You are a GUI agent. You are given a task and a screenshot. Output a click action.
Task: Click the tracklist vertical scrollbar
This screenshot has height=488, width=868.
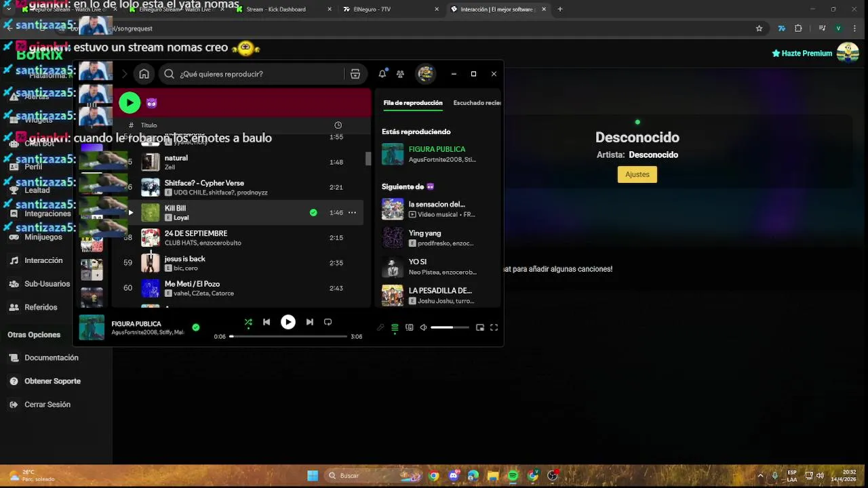tap(369, 159)
